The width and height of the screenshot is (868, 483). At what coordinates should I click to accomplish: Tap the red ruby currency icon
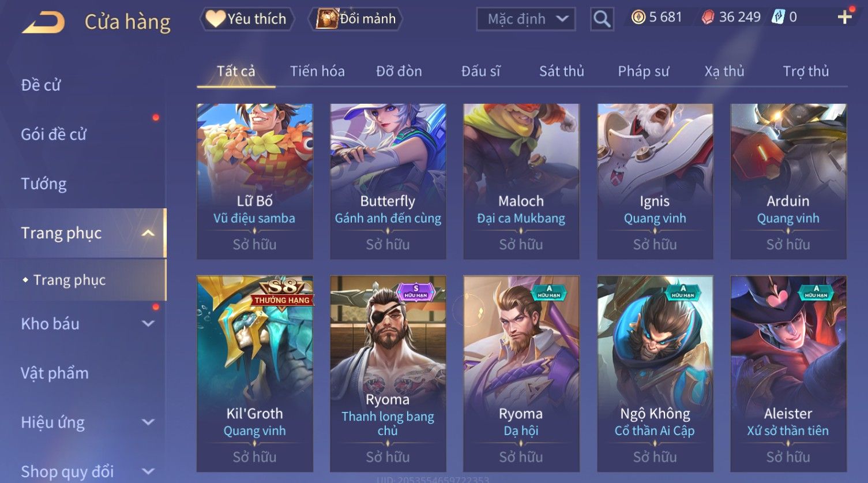(x=707, y=17)
